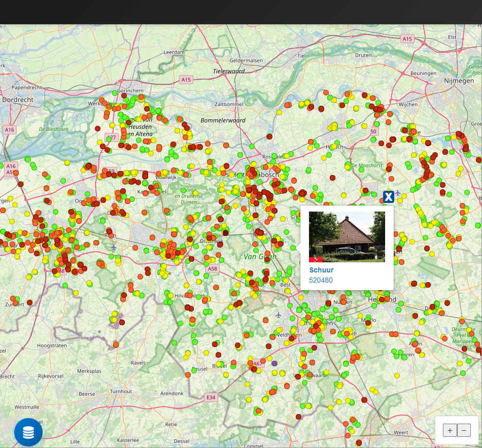Screen dimensions: 482x448
Task: Click the Nijmegen city label
Action: click(x=459, y=81)
